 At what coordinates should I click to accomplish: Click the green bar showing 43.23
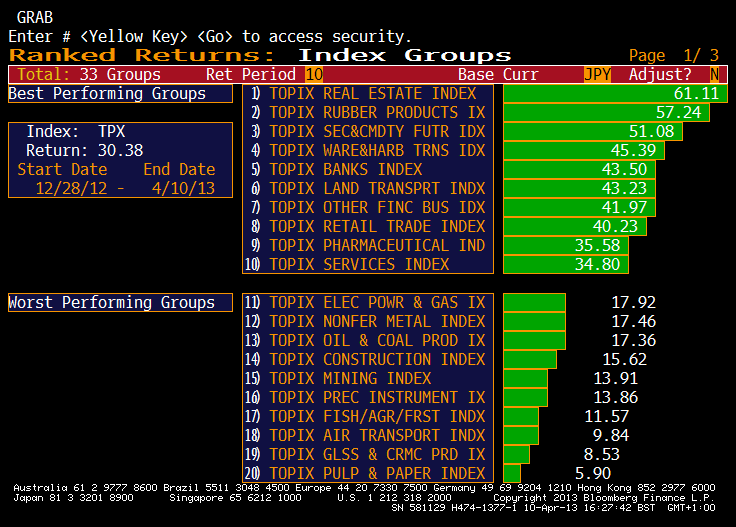[x=579, y=189]
